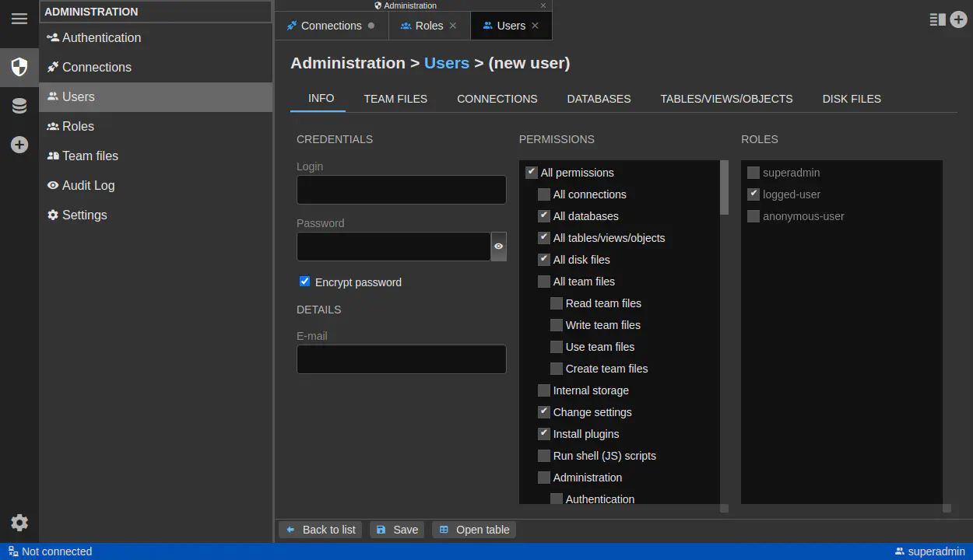Open the database connections stack icon
Screen dimensions: 973x560
click(x=19, y=107)
